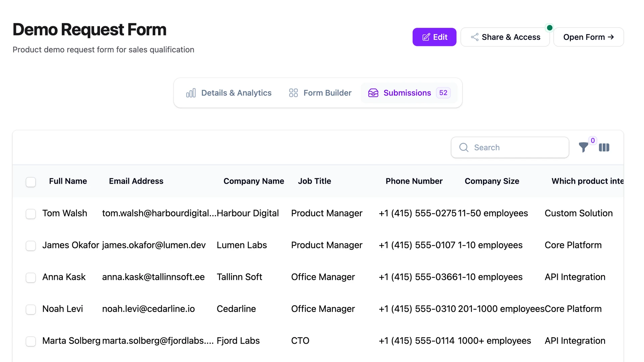Open Share & Access settings

pos(505,37)
